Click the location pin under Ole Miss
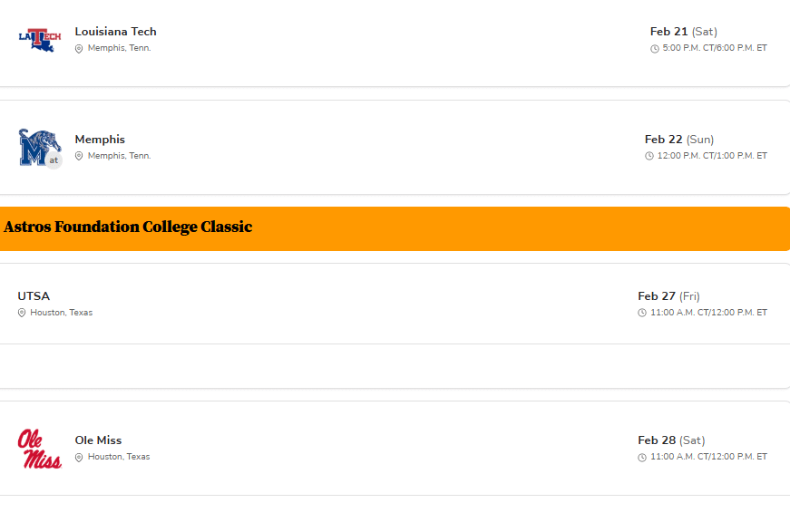 79,457
